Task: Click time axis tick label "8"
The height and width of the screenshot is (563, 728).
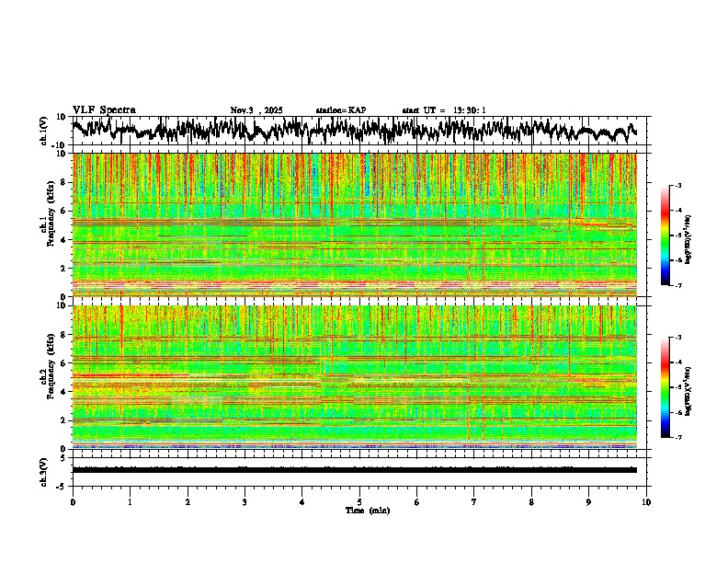Action: point(531,502)
